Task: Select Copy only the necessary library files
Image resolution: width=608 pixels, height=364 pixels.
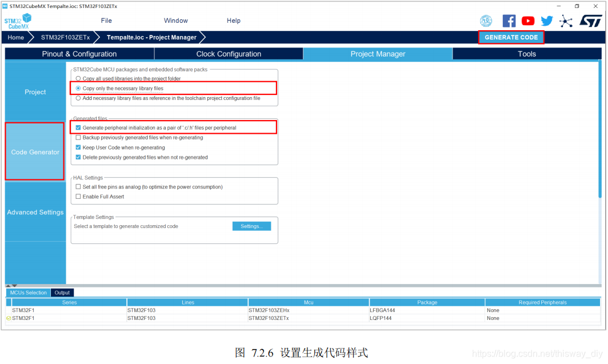Action: 78,89
